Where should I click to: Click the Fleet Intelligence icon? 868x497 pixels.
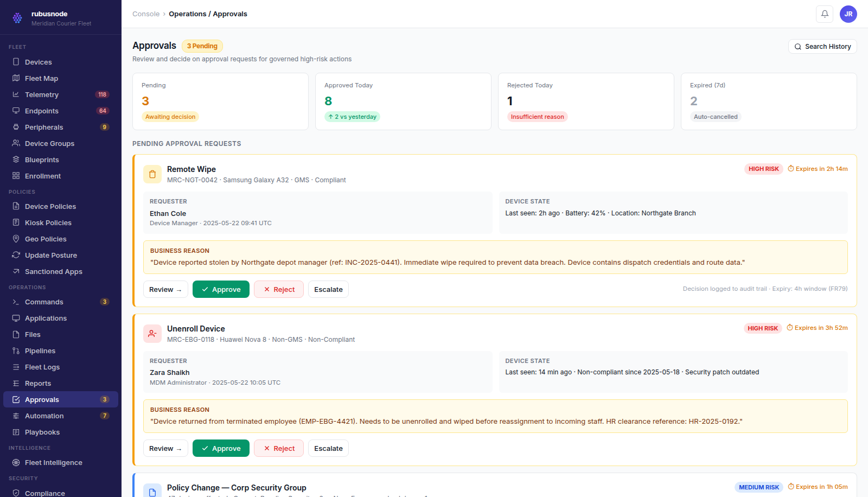tap(16, 462)
